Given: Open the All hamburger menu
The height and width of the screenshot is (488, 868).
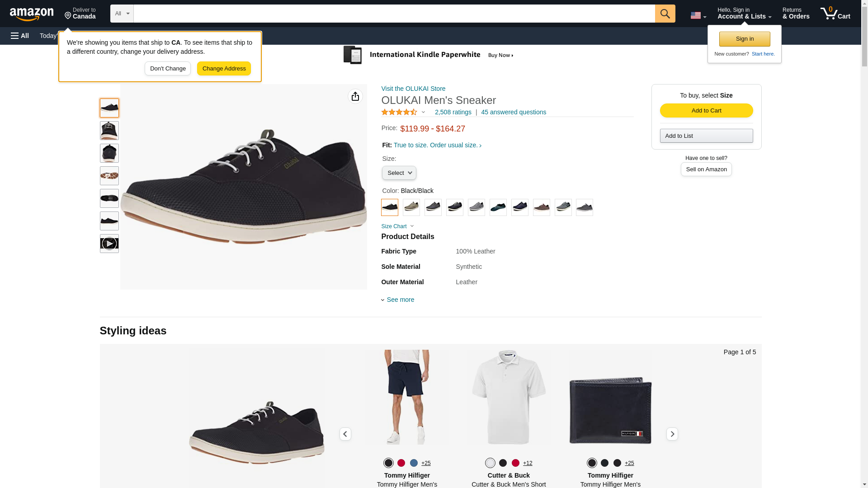Looking at the screenshot, I should click(x=20, y=36).
